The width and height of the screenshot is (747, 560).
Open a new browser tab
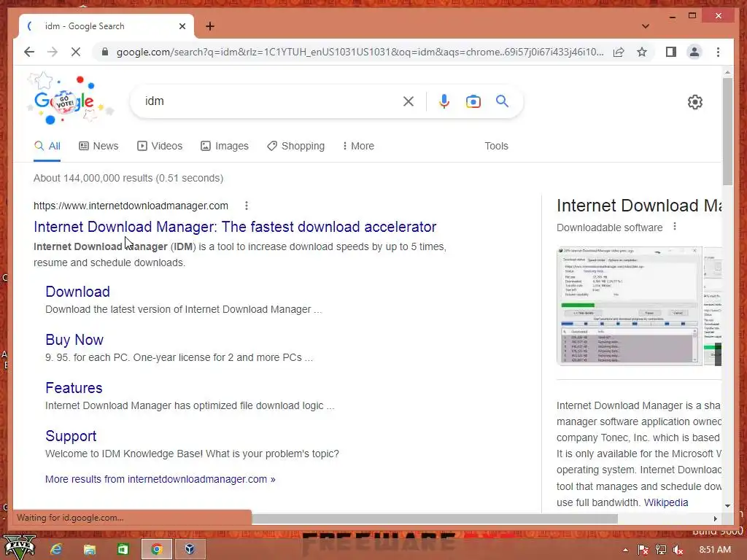point(210,26)
